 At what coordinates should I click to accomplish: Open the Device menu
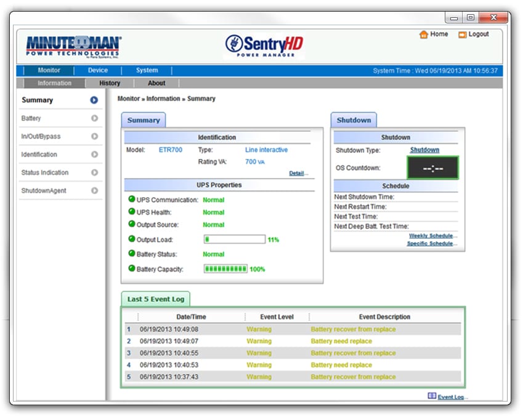pos(98,70)
